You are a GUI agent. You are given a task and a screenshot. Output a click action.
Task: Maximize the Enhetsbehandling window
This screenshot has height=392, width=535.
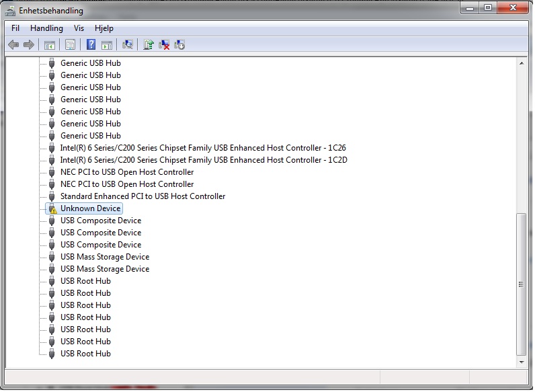pos(488,8)
